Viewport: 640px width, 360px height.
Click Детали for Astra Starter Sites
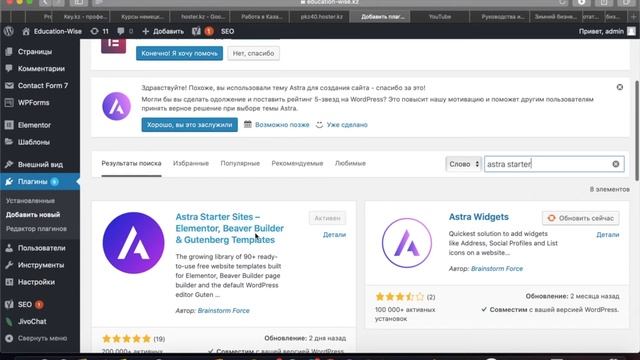tap(334, 235)
